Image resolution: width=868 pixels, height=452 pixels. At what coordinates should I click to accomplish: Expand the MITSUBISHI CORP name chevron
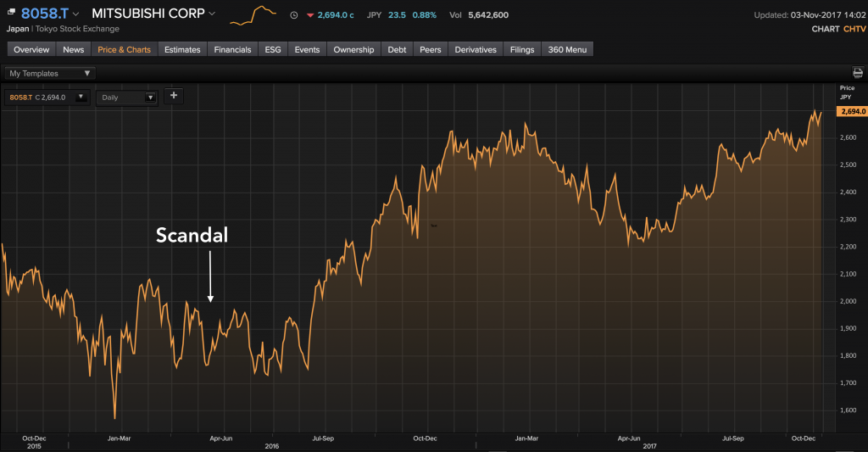212,14
